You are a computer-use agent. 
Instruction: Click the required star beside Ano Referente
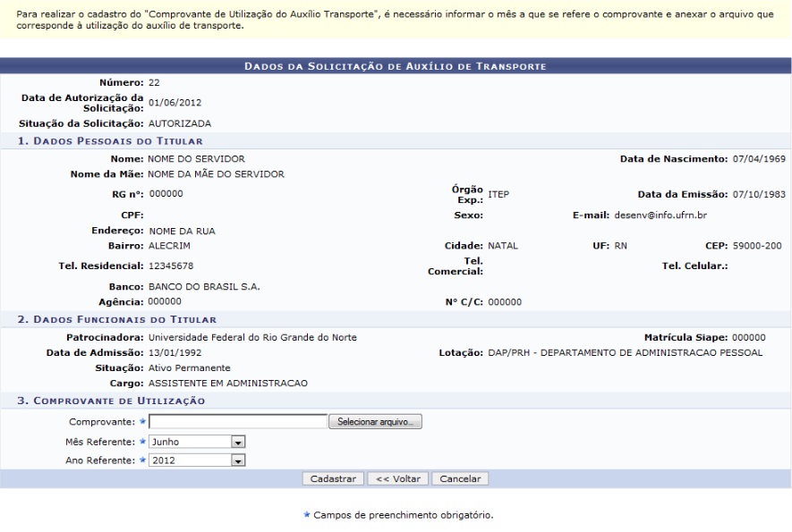coord(142,460)
